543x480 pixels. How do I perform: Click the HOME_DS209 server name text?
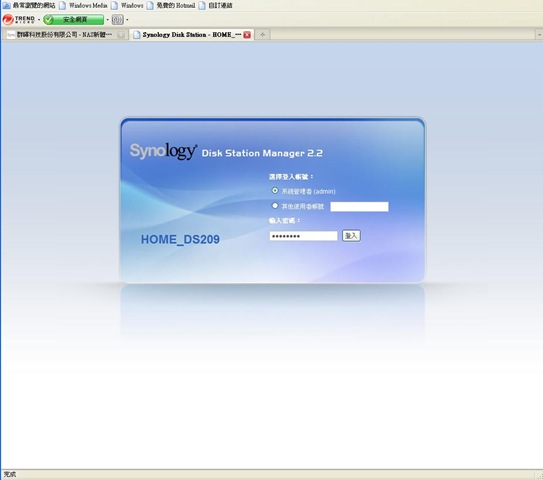pos(180,239)
